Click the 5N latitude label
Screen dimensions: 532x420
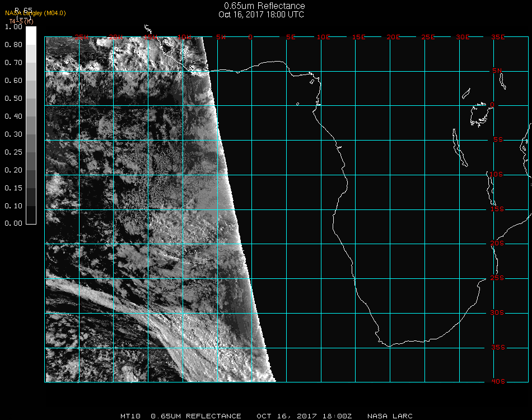497,71
